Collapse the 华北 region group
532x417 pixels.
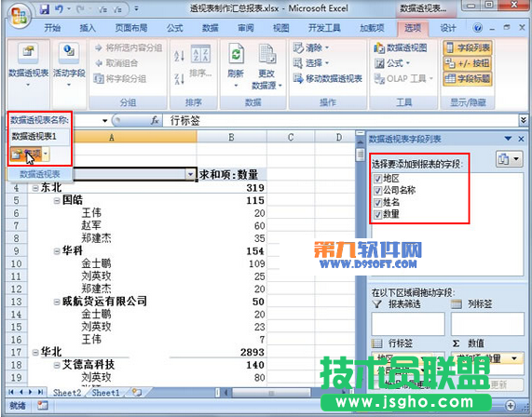pos(35,353)
